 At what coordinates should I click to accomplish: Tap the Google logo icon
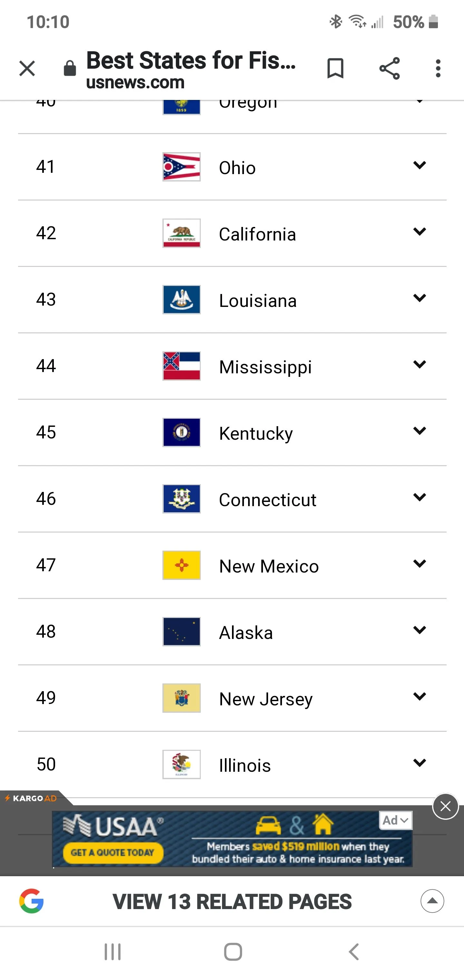click(x=32, y=901)
